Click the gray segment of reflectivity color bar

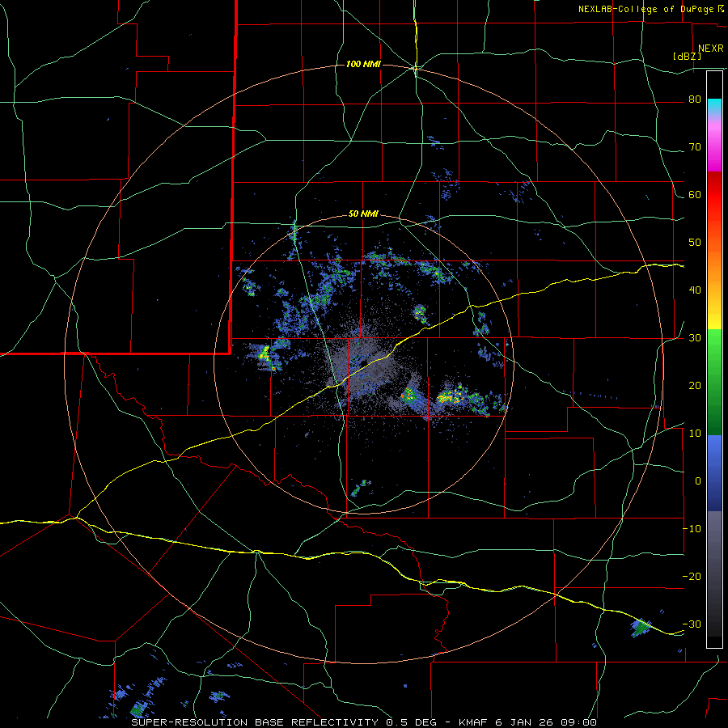click(714, 574)
